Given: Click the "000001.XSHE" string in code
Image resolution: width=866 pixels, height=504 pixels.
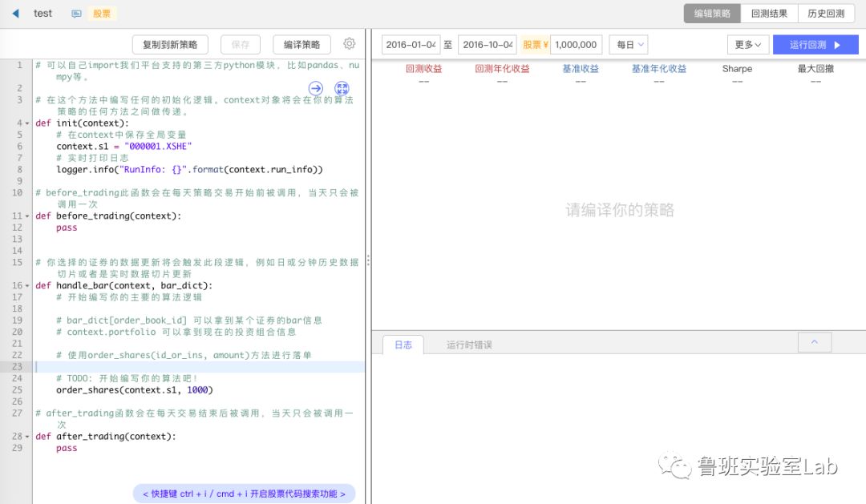Looking at the screenshot, I should pyautogui.click(x=158, y=147).
